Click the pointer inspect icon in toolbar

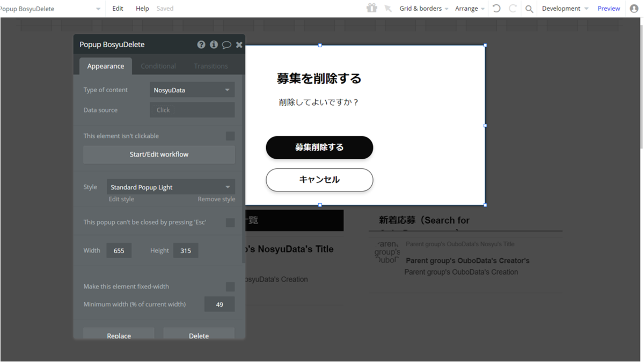click(x=388, y=9)
